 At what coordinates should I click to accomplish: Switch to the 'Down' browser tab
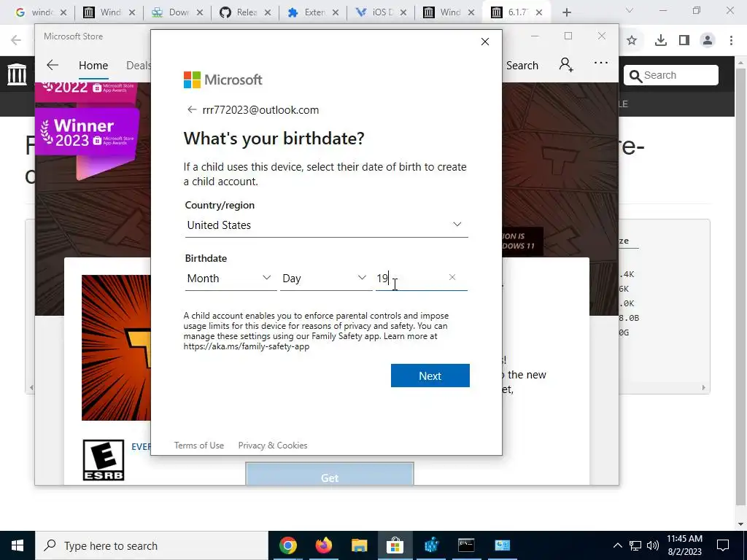click(x=179, y=12)
